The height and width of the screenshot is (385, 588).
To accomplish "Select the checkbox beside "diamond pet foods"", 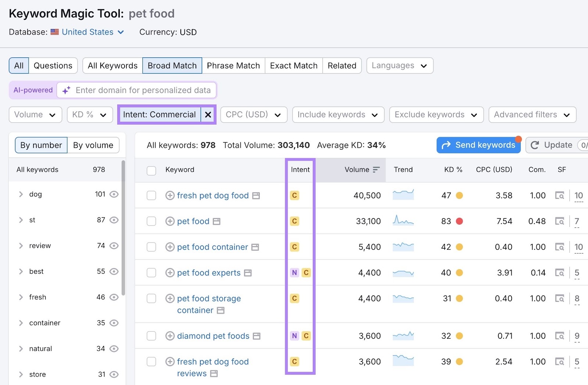I will click(151, 336).
